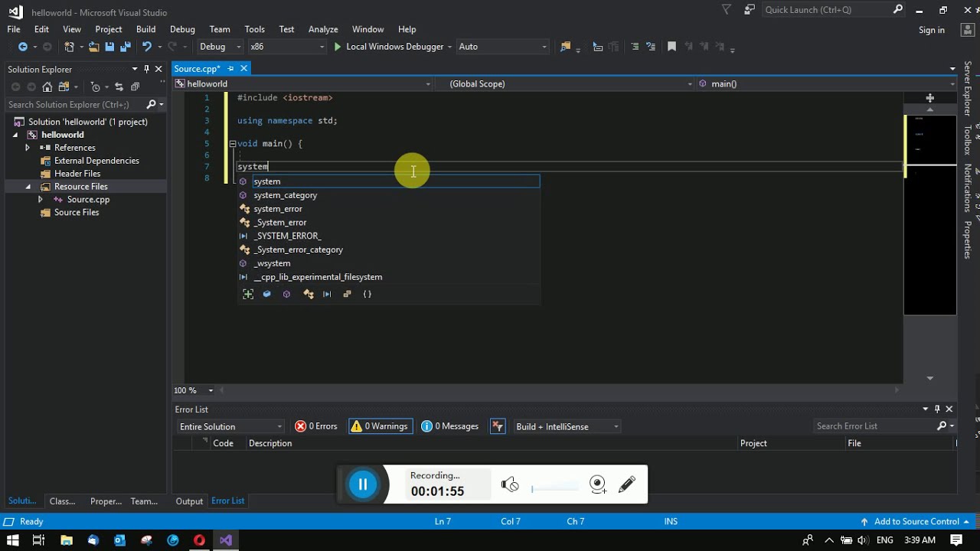Screen dimensions: 980x551
Task: Toggle the 0 Messages filter
Action: 450,426
